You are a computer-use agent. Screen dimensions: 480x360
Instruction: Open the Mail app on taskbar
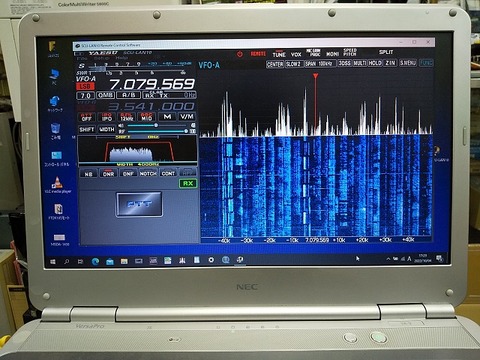coord(110,262)
